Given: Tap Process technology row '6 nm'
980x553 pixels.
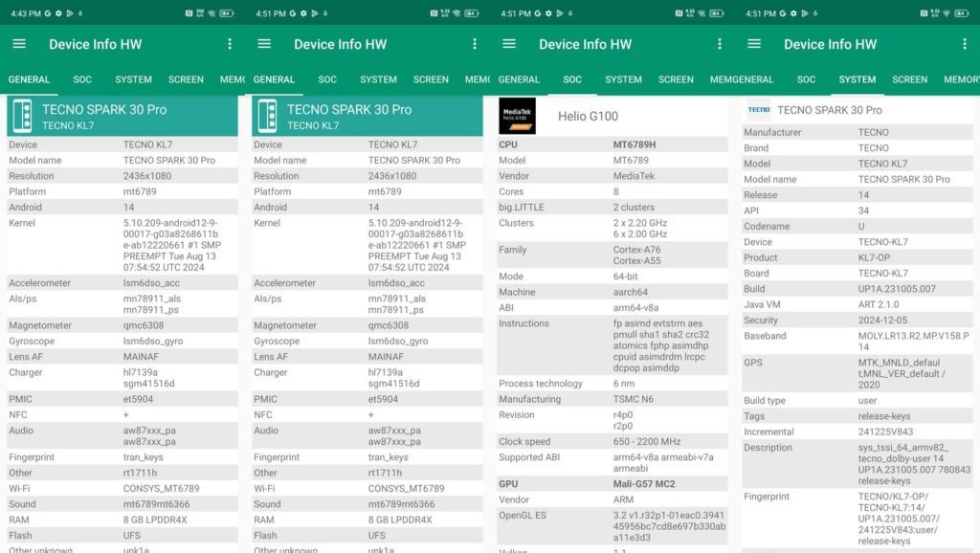Looking at the screenshot, I should (612, 383).
